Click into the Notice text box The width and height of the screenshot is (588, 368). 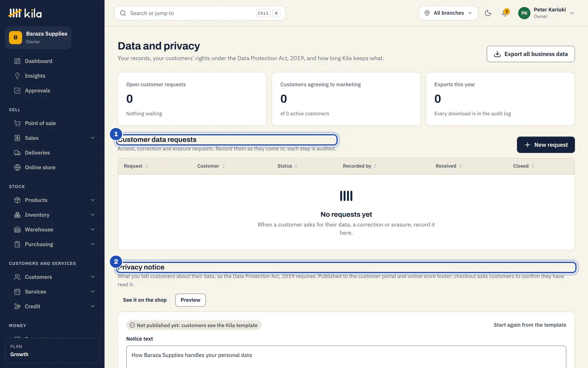point(346,357)
